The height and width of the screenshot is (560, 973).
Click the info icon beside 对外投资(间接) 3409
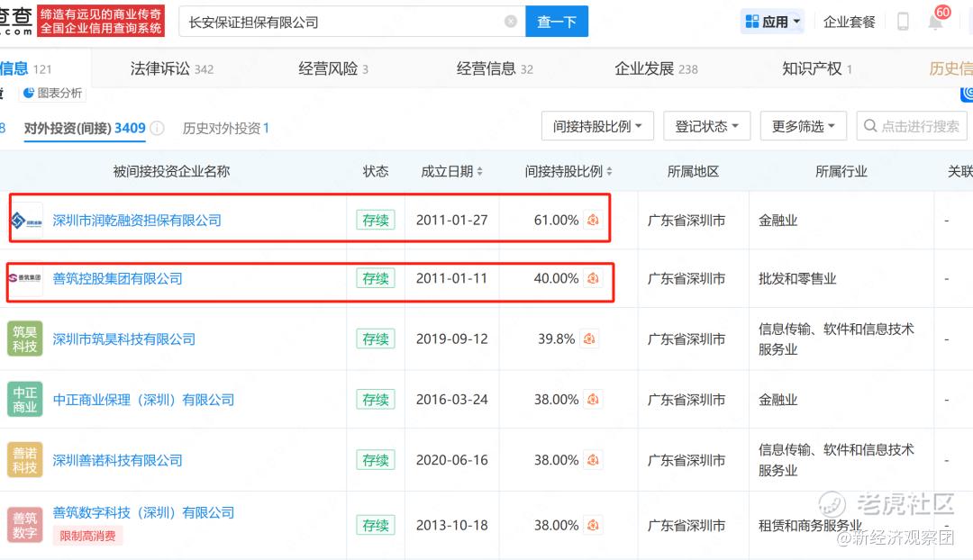[x=158, y=129]
